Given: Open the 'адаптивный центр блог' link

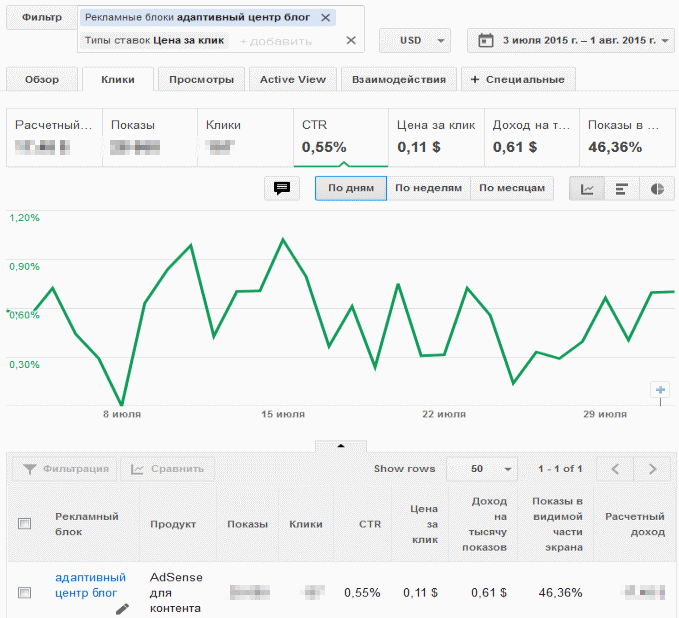Looking at the screenshot, I should pos(90,585).
